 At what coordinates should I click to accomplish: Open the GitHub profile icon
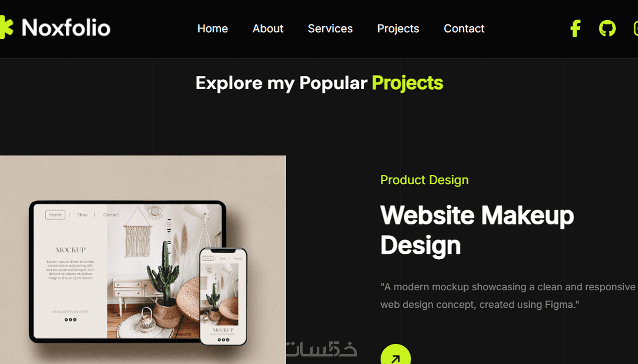coord(607,29)
